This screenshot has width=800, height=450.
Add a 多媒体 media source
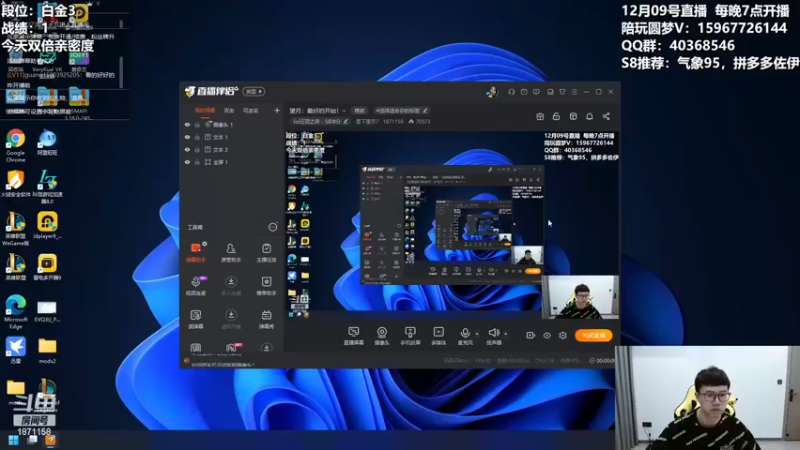(x=438, y=336)
